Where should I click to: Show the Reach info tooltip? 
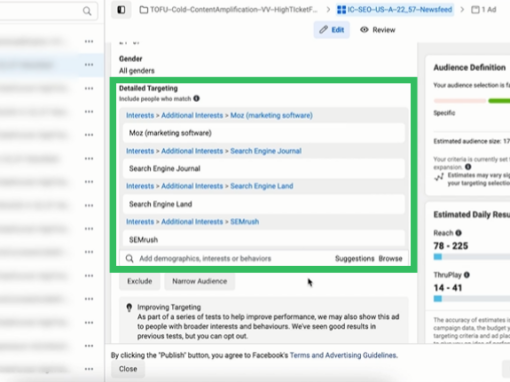click(x=458, y=233)
